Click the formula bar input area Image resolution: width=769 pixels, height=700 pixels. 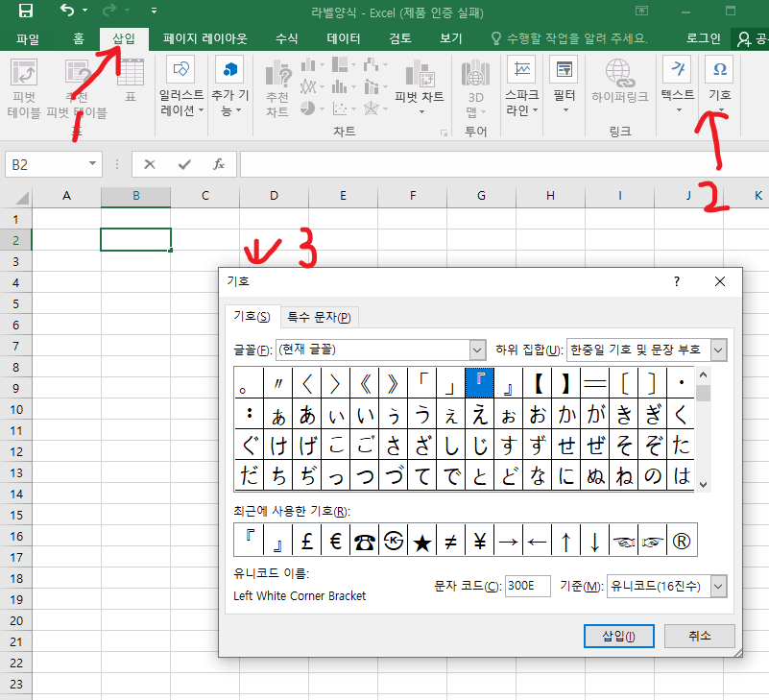click(504, 164)
